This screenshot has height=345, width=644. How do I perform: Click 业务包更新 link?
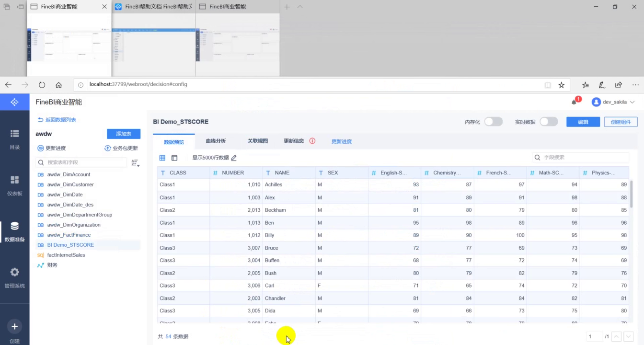coord(121,148)
